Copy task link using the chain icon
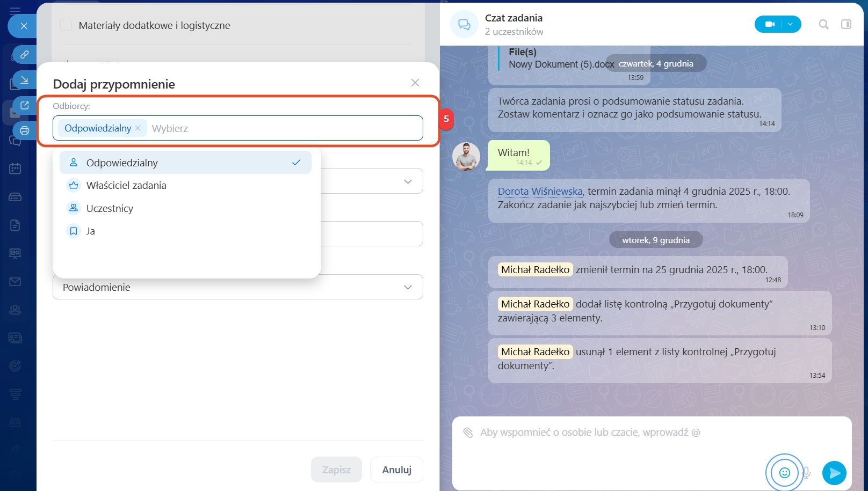Screen dimensions: 868x491 25,54
